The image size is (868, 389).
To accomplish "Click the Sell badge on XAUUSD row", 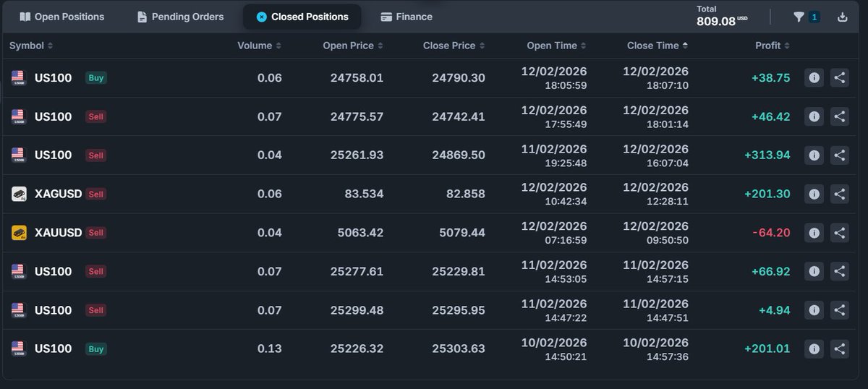I will click(95, 233).
